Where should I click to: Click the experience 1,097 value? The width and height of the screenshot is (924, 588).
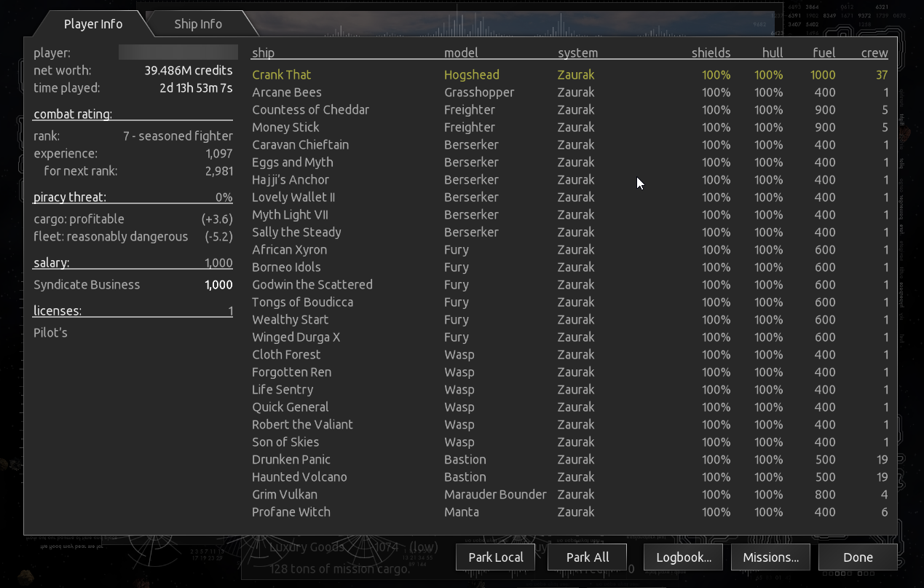(218, 154)
